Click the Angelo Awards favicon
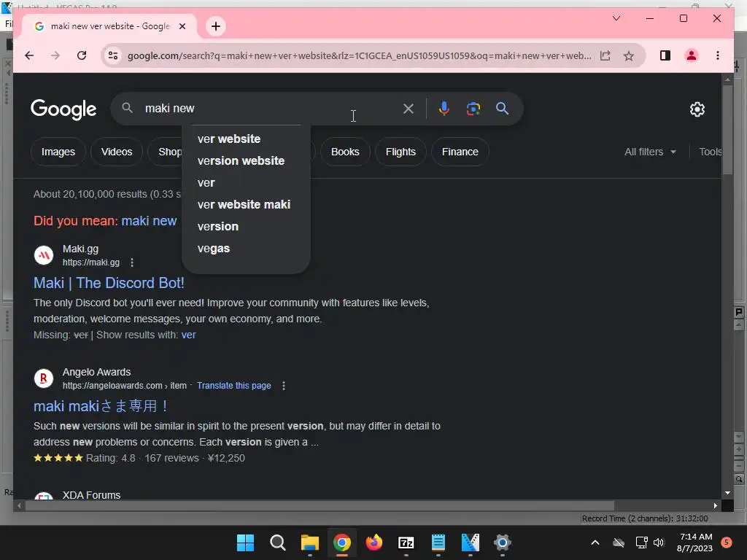 click(x=44, y=378)
